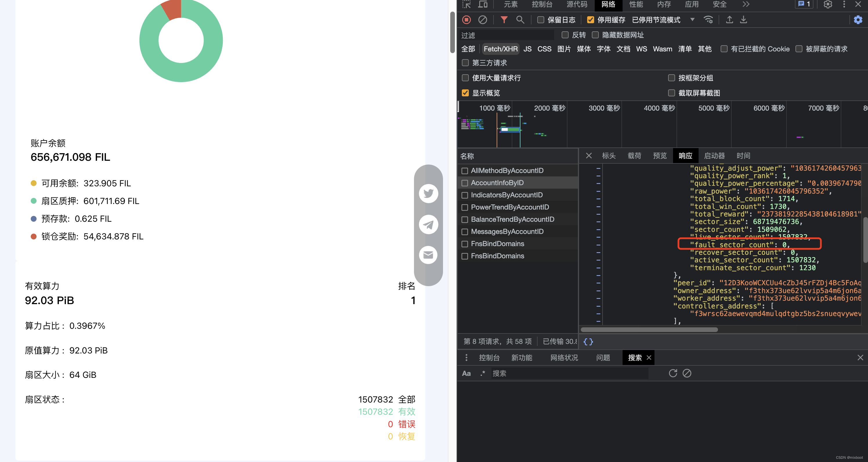Open DevTools settings gear icon

(828, 4)
